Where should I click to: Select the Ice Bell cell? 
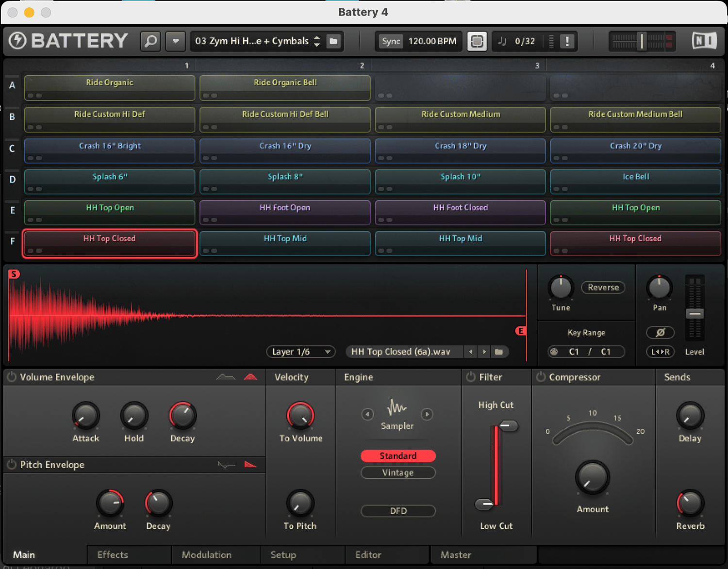point(636,182)
